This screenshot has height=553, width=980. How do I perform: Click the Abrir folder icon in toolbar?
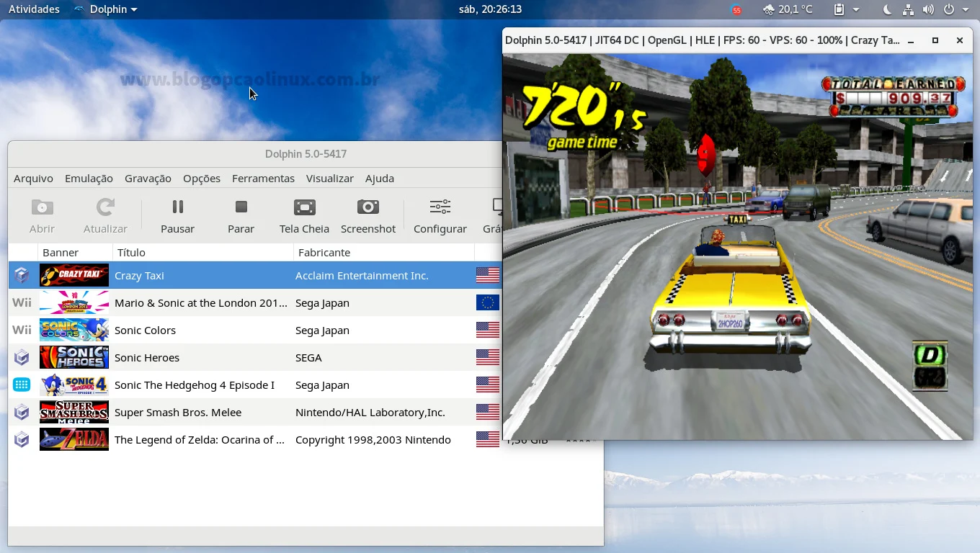42,207
